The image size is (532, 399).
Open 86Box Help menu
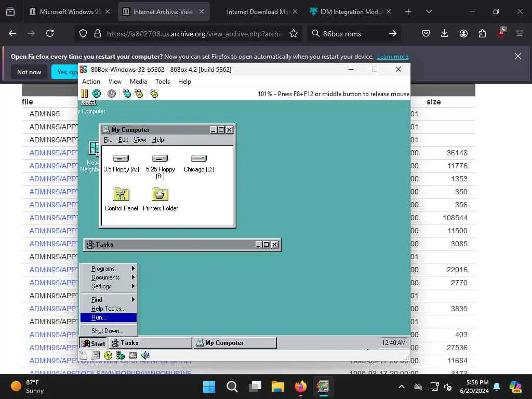coord(184,82)
